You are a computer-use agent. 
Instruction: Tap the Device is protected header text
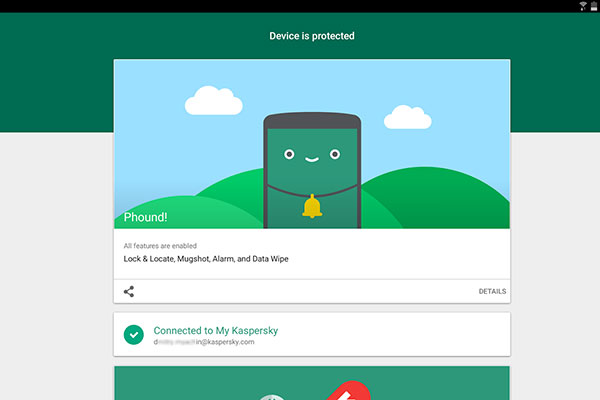point(312,36)
